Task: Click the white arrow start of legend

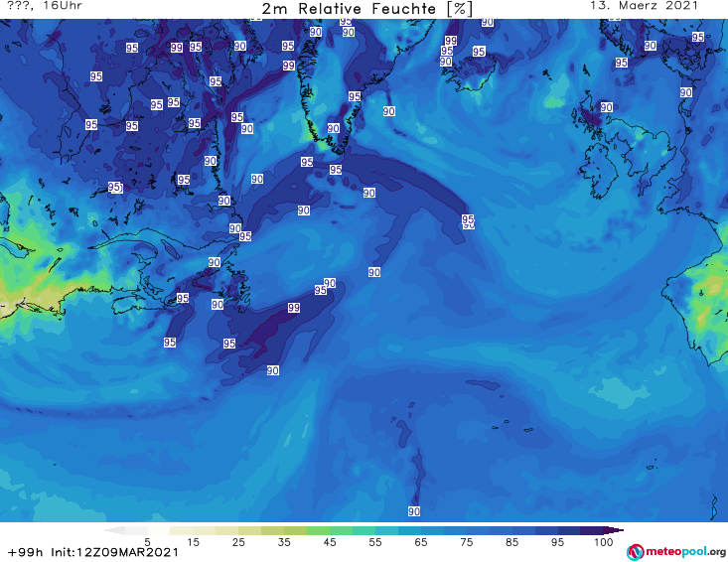Action: pos(115,530)
